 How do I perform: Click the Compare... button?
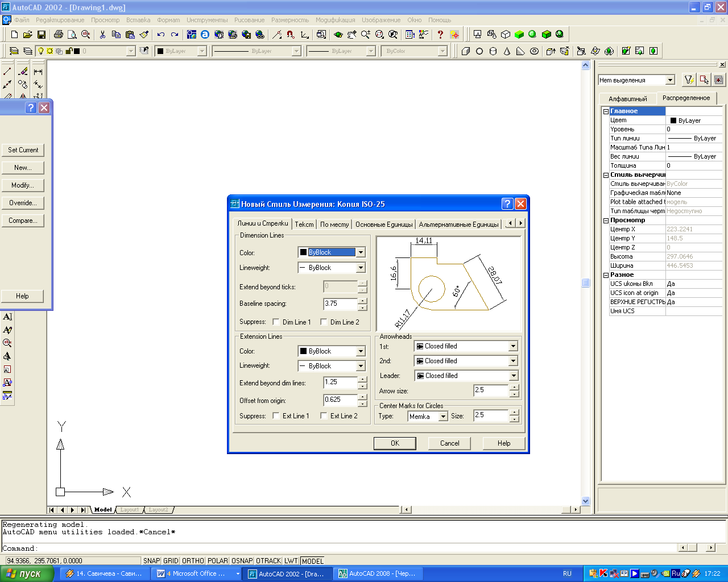tap(23, 221)
